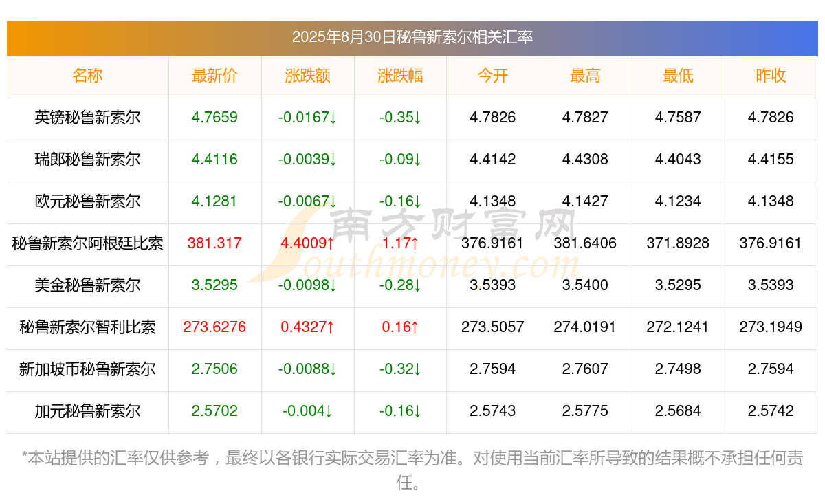Click the low value 4.1234
The image size is (825, 504).
(679, 201)
